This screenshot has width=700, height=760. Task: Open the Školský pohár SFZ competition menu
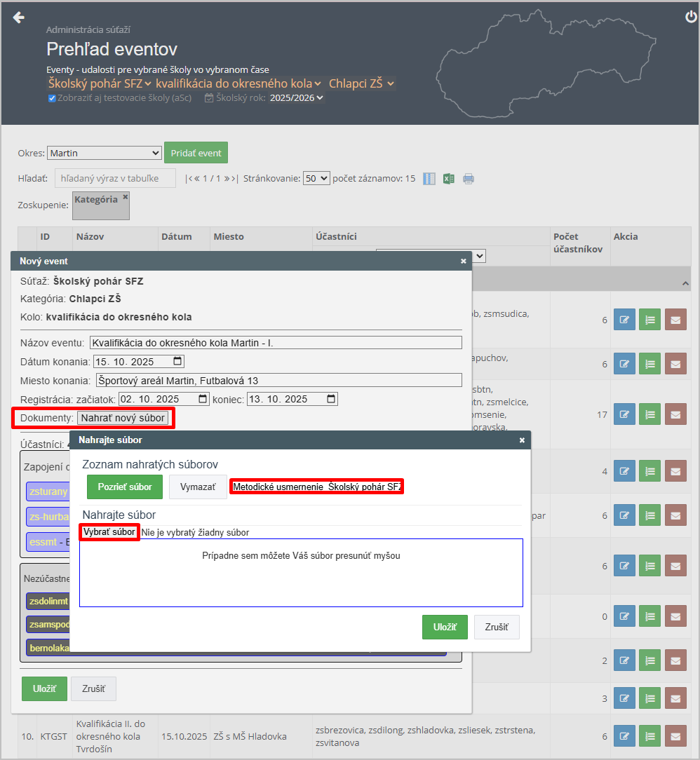(100, 83)
